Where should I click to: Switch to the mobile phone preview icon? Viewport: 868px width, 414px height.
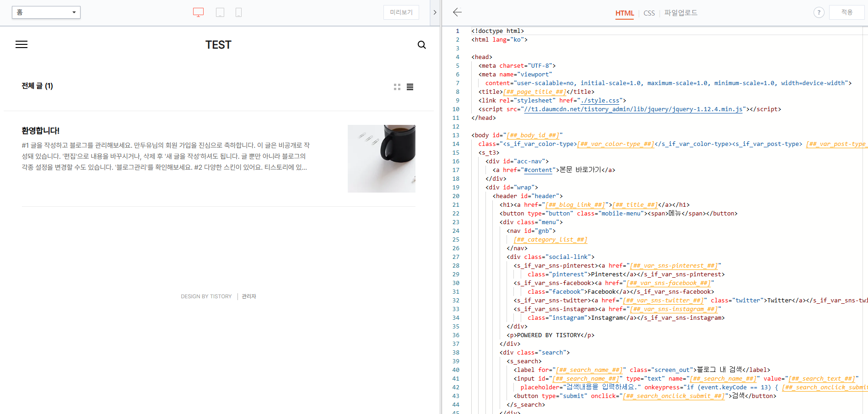tap(238, 12)
